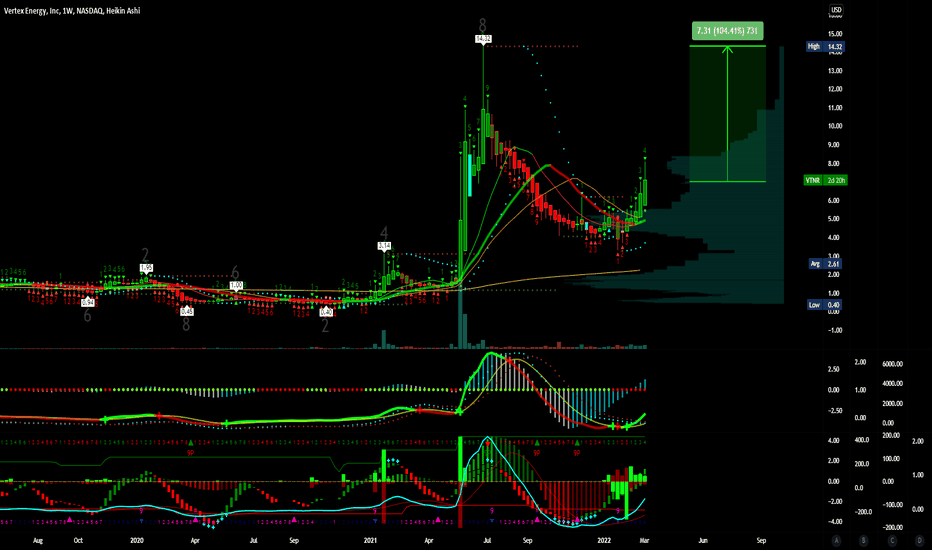Image resolution: width=932 pixels, height=550 pixels.
Task: Click the '2022' label on the time axis
Action: (x=604, y=540)
